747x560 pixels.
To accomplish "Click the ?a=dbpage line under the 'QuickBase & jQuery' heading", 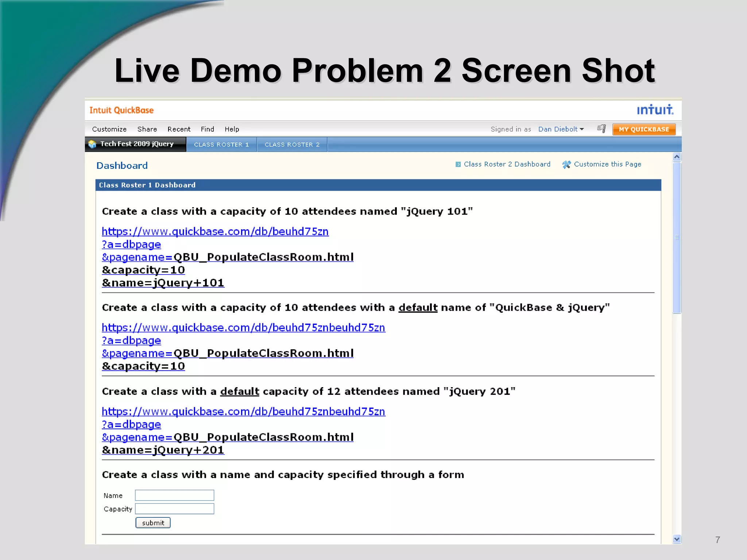I will pyautogui.click(x=131, y=341).
